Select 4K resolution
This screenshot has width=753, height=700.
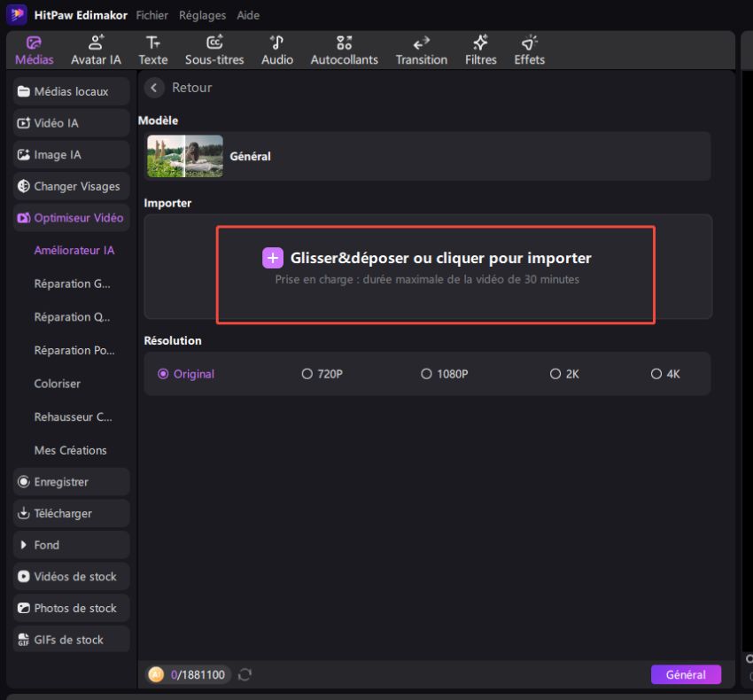[665, 374]
